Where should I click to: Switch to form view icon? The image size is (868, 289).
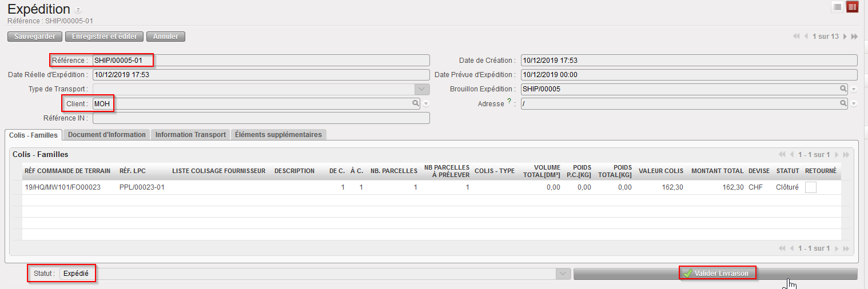coord(853,7)
